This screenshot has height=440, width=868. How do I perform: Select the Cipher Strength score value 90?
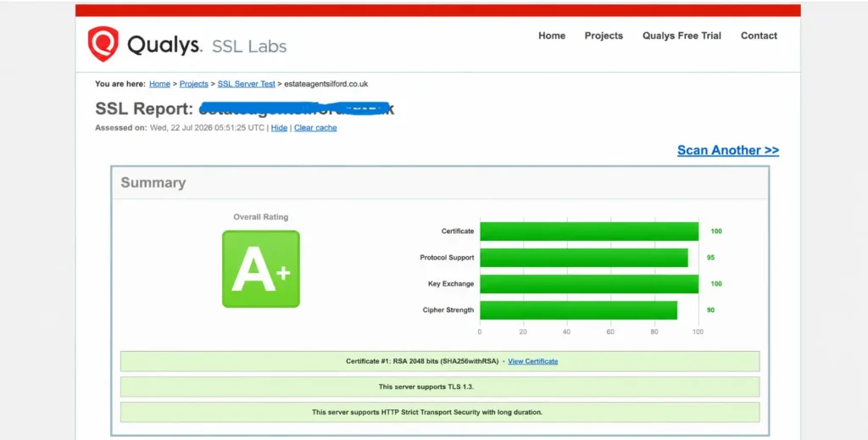point(710,310)
